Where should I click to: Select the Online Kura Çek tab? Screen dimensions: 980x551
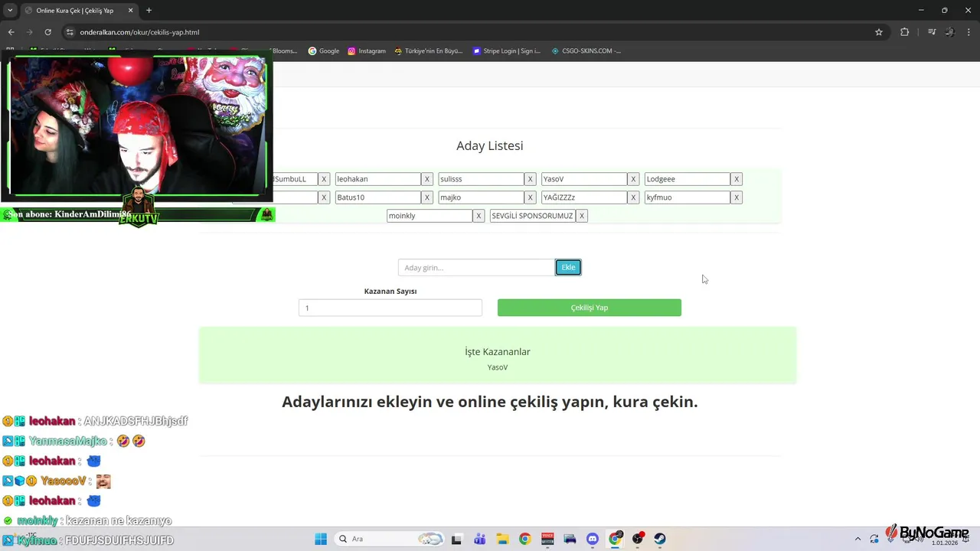(77, 11)
